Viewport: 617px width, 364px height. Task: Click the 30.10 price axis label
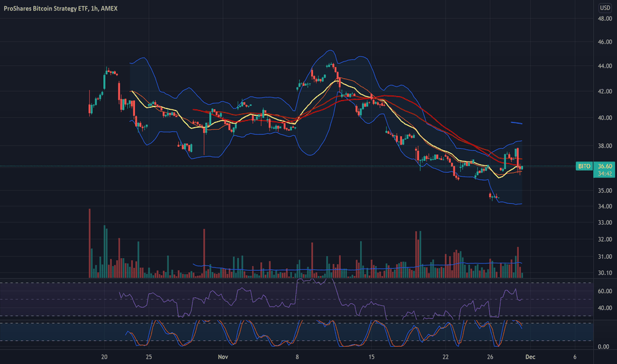tap(605, 273)
